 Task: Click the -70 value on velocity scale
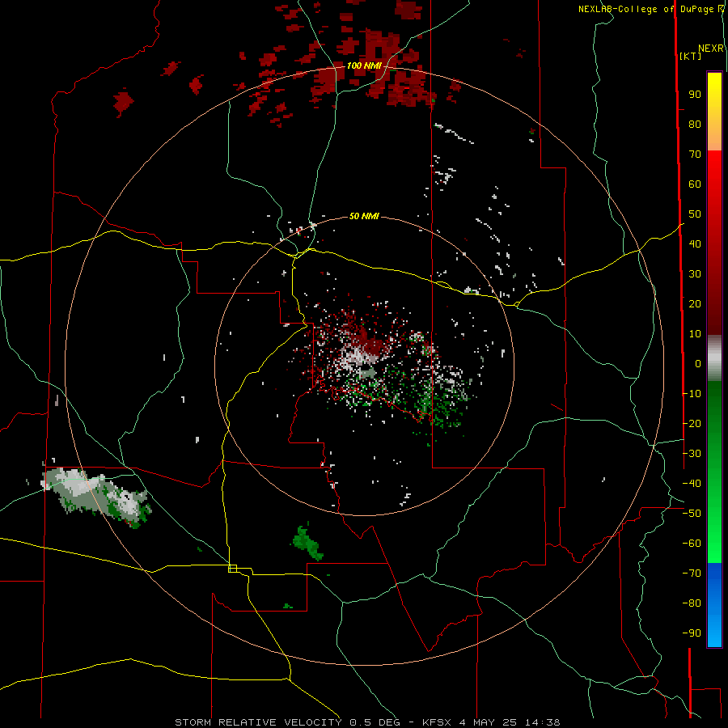pyautogui.click(x=692, y=574)
